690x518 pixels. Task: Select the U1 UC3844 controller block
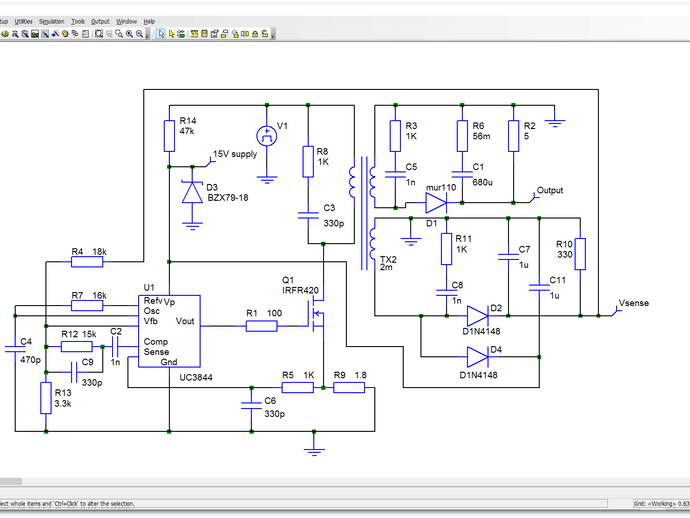point(169,331)
